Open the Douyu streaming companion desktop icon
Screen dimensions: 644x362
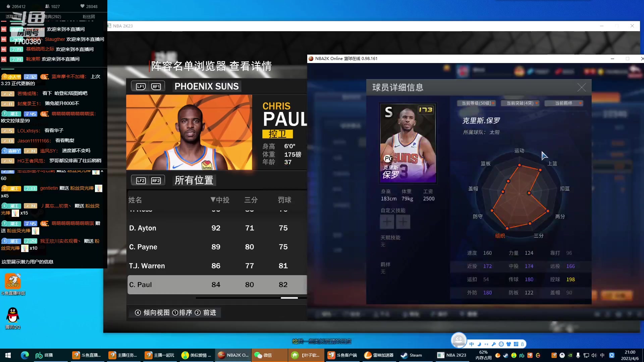point(13,284)
